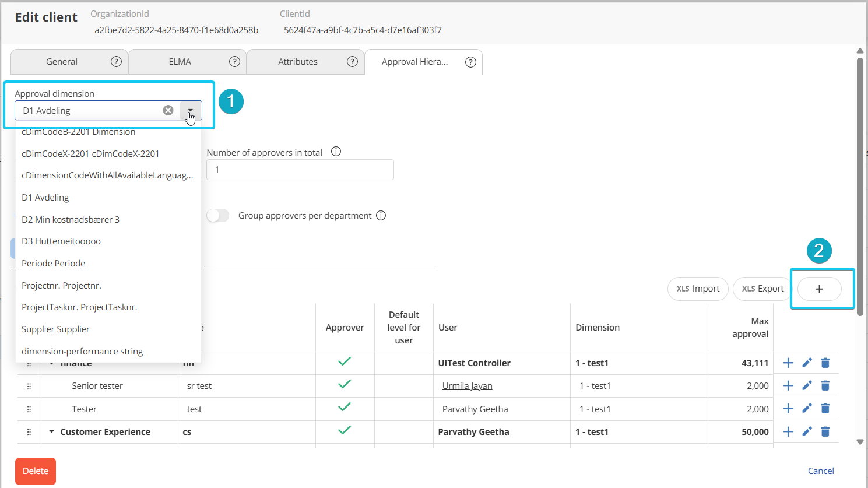Click the Cancel link
The height and width of the screenshot is (488, 868).
click(820, 471)
